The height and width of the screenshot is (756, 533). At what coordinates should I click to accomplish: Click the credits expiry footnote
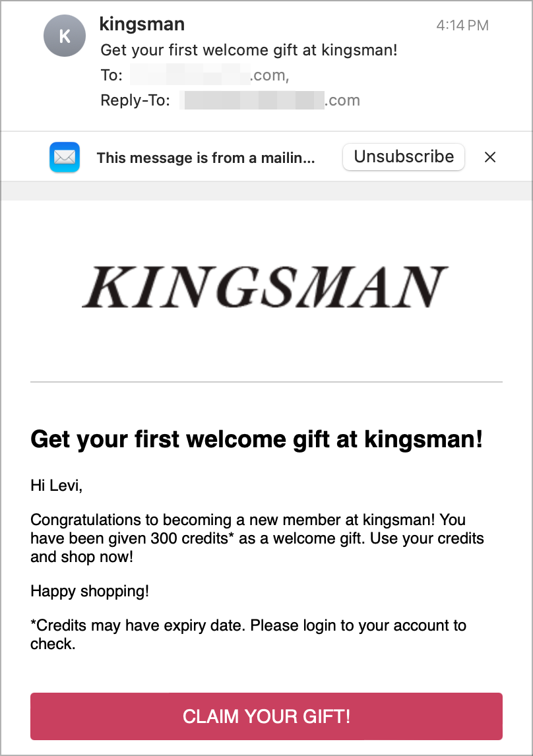[x=248, y=635]
